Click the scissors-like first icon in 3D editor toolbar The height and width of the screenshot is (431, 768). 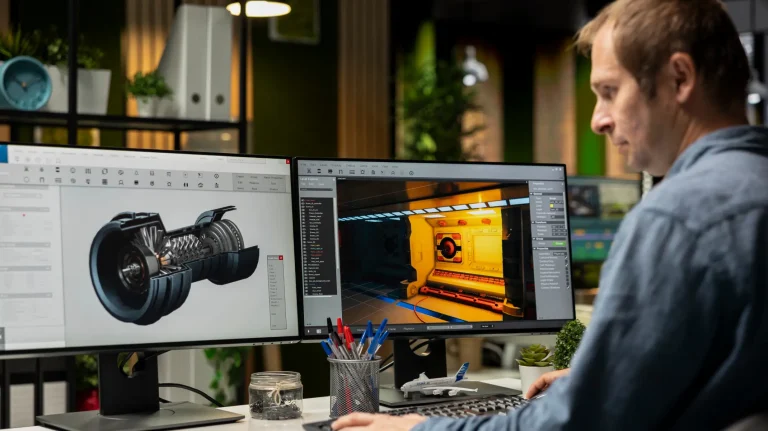point(309,171)
